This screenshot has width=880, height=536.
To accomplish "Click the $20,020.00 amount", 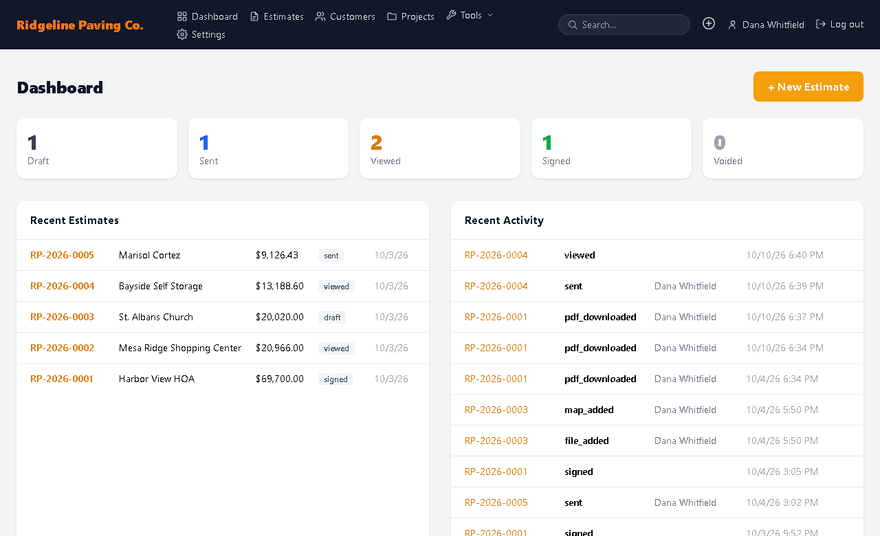I will tap(279, 317).
